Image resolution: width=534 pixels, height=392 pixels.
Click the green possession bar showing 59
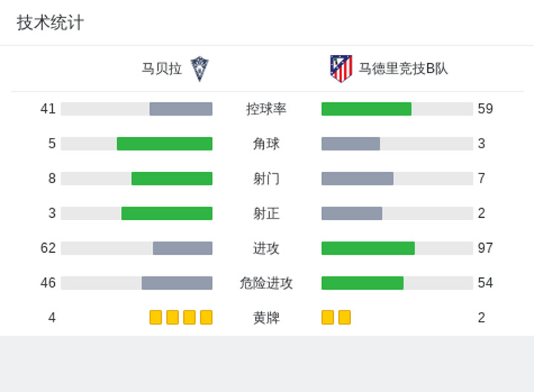tap(366, 109)
